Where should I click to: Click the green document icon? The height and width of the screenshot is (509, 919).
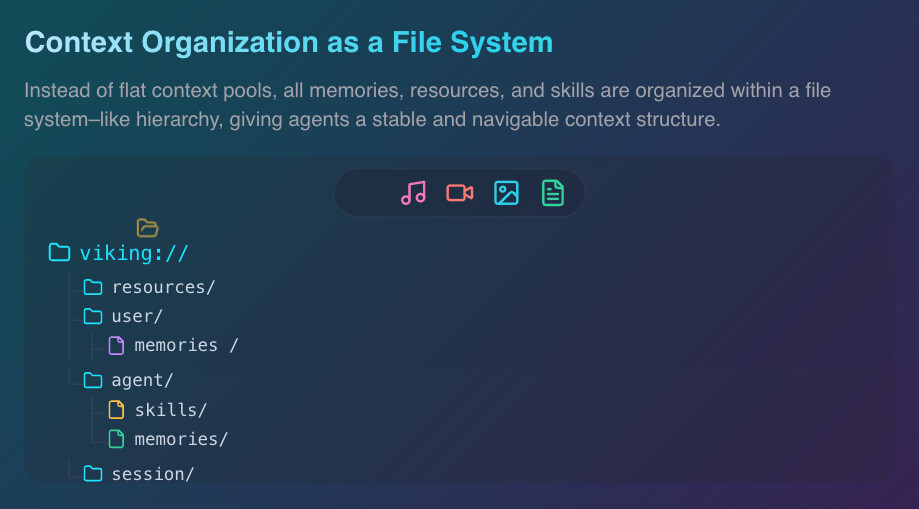552,193
